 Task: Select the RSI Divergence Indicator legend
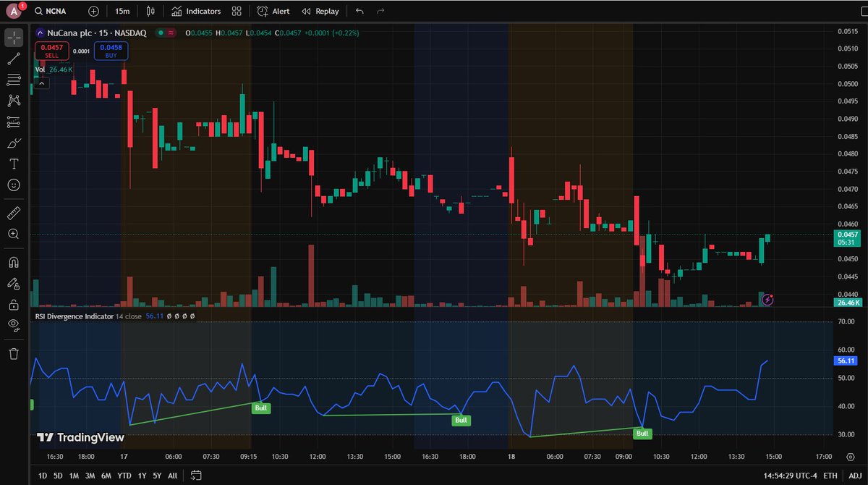click(75, 316)
